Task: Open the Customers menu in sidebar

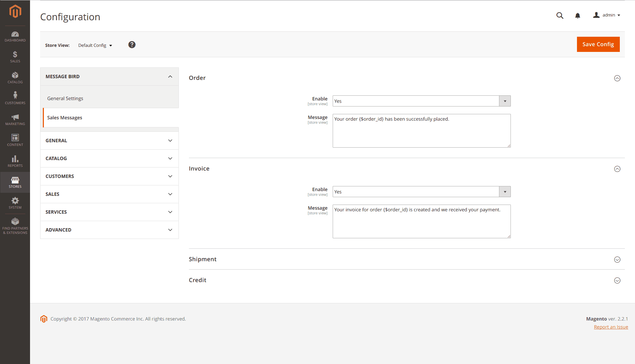Action: (x=15, y=99)
